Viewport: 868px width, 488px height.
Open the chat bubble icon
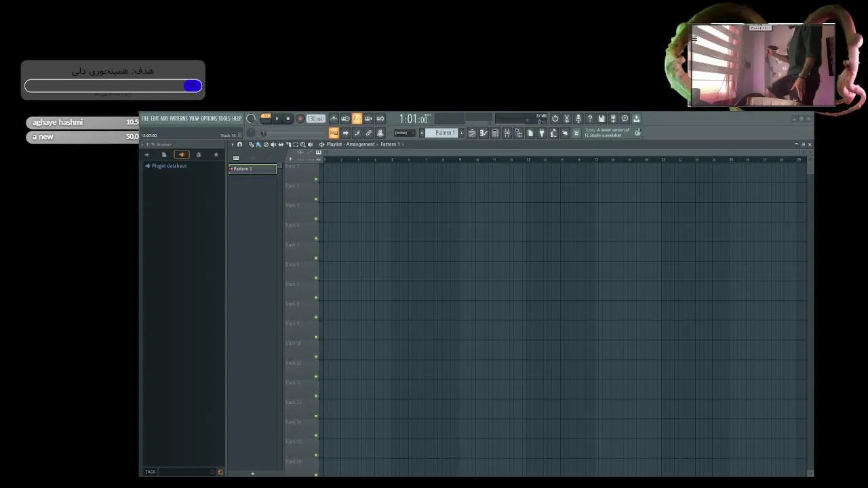(x=625, y=119)
